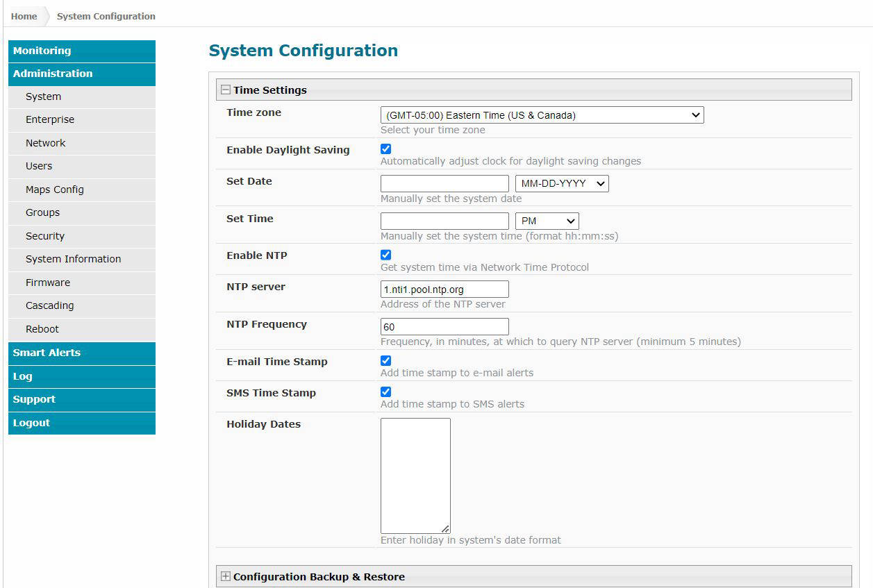This screenshot has width=873, height=588.
Task: Click the Holiday Dates text area
Action: pyautogui.click(x=415, y=476)
